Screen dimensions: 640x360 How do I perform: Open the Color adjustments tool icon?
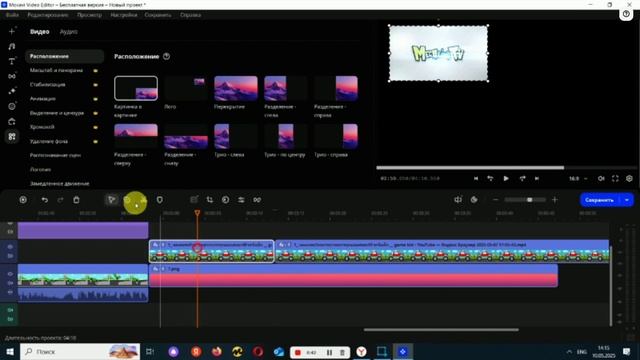click(x=225, y=200)
